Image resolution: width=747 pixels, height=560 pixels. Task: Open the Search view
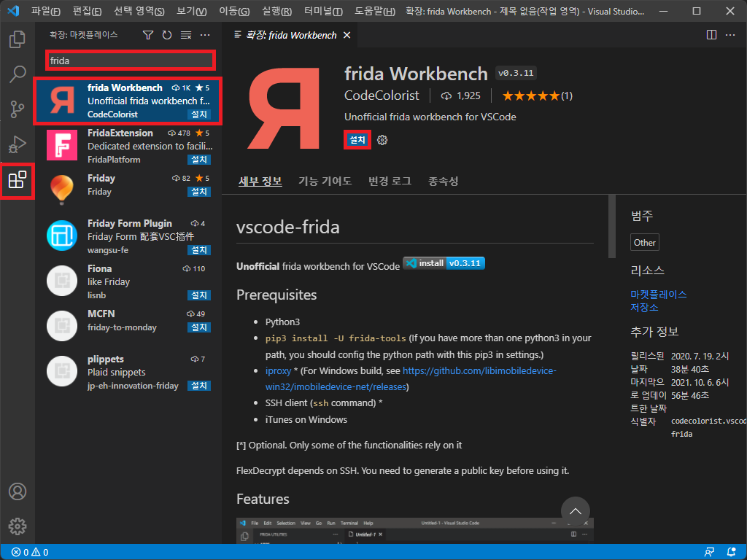[18, 74]
